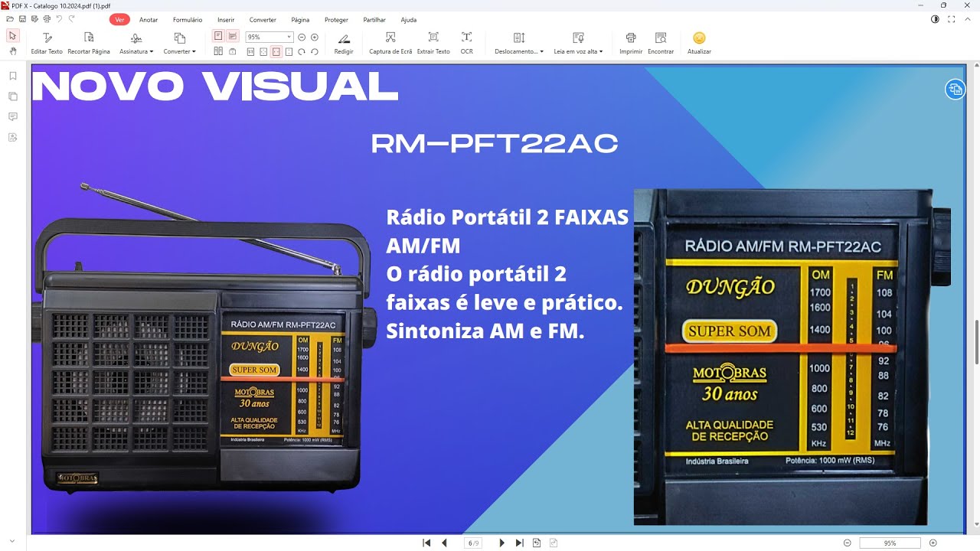Click the floating convert icon on page
The image size is (980, 551).
(955, 90)
